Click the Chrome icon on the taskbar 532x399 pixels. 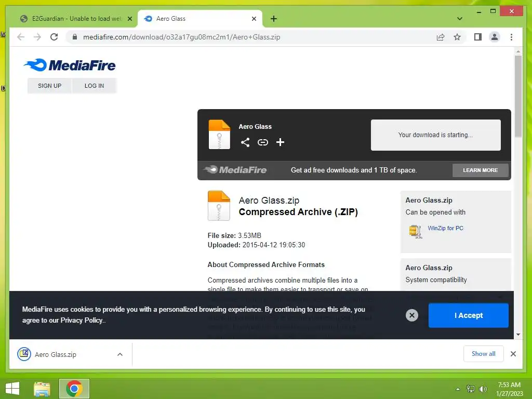74,389
